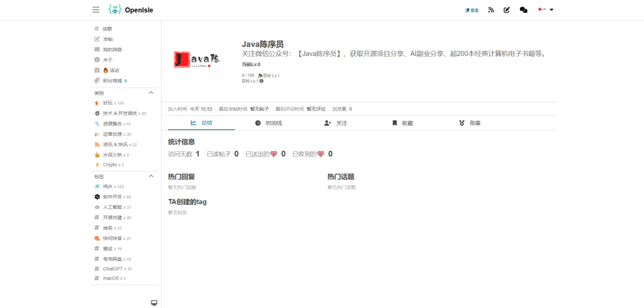
Task: Click the monitor theme icon at sidebar bottom
Action: coord(154,303)
